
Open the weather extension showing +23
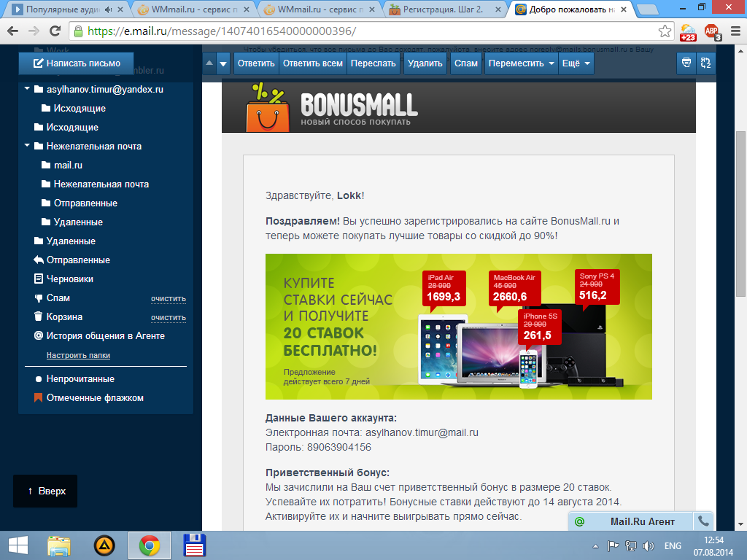[688, 32]
